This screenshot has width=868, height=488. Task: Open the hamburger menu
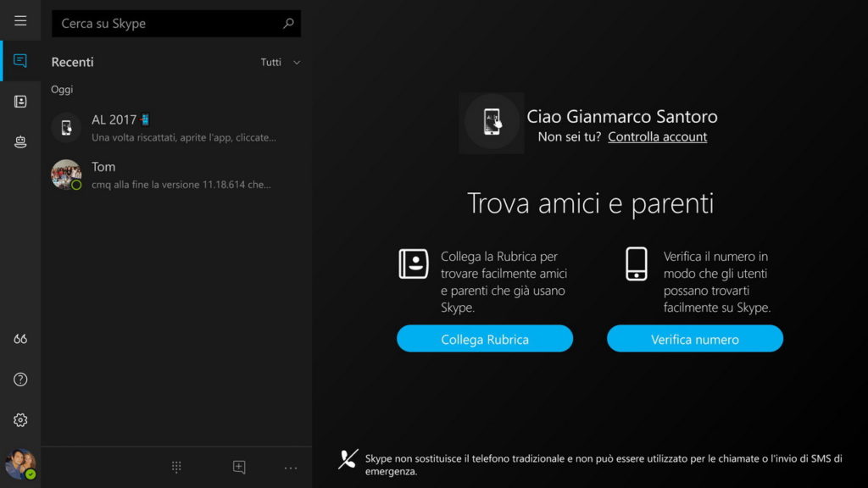point(20,21)
